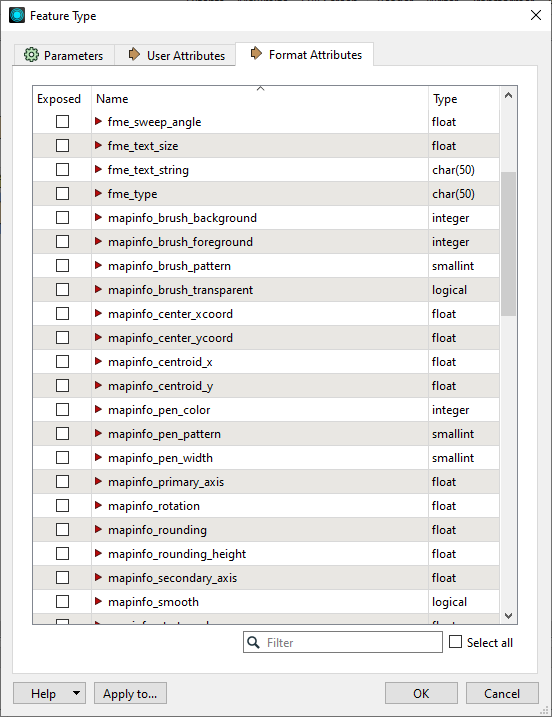Switch to the Parameters tab

tap(64, 55)
